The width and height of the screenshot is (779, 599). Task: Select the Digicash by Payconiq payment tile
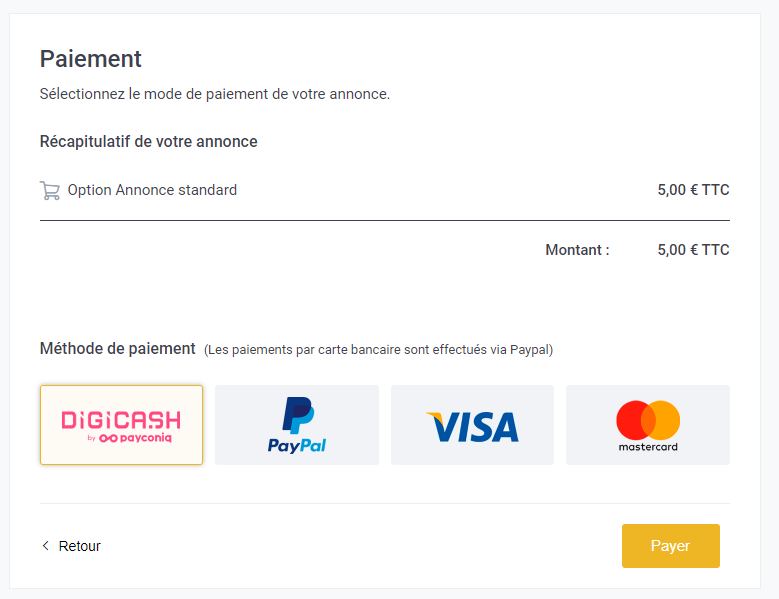point(122,425)
